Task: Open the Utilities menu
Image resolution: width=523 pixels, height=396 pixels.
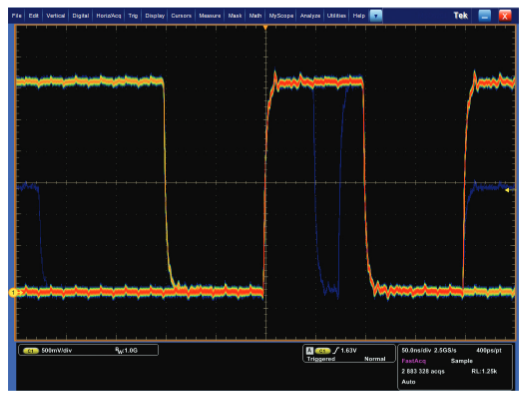Action: tap(336, 16)
